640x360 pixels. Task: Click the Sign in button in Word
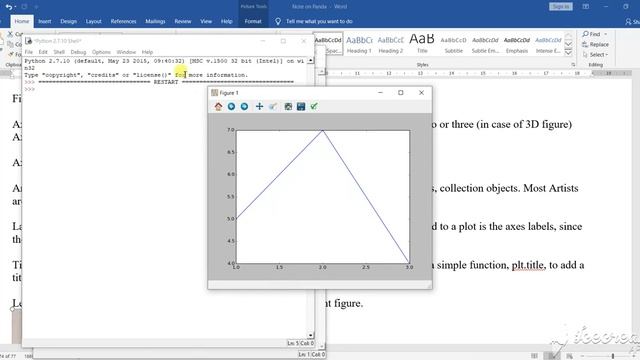(x=560, y=7)
